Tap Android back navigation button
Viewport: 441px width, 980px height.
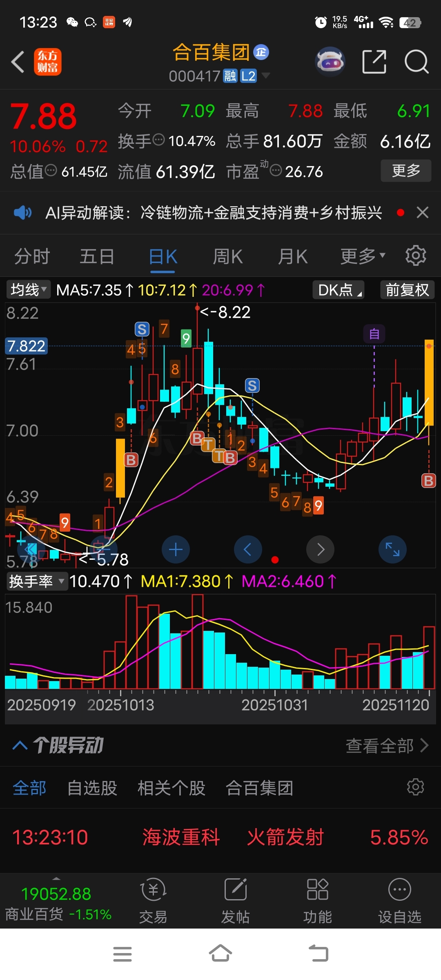pyautogui.click(x=318, y=954)
